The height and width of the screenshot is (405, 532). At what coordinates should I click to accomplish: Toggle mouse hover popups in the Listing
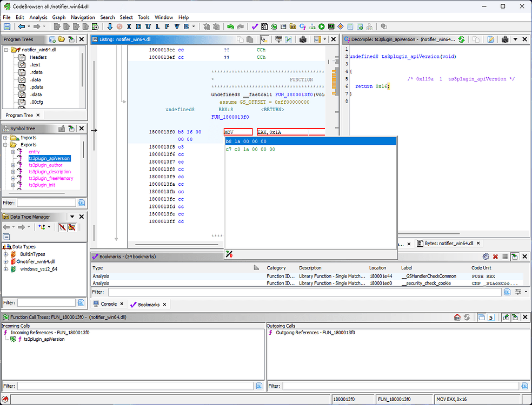[264, 39]
